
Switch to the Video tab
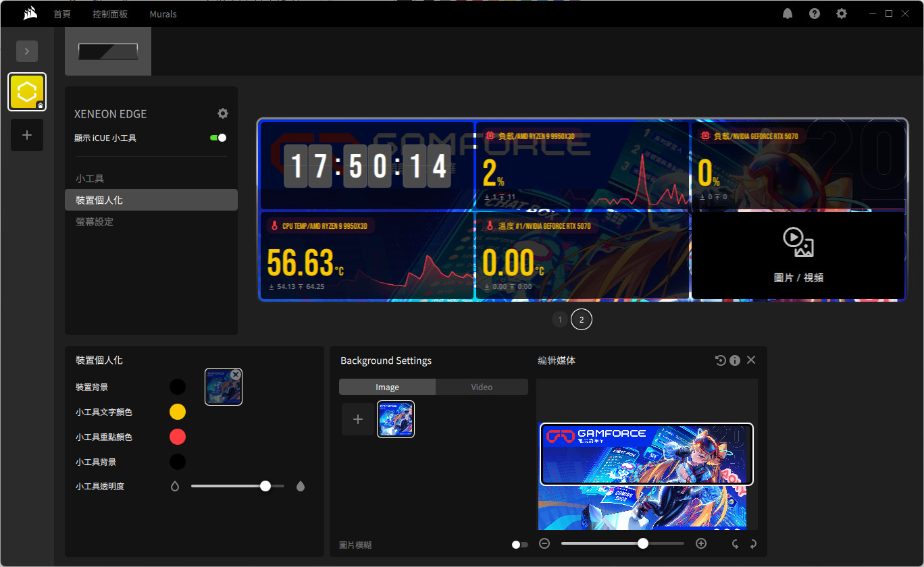tap(482, 387)
